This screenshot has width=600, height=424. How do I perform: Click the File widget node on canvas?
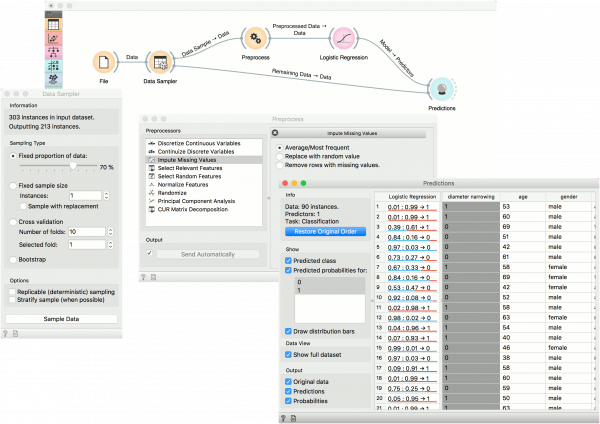pos(102,64)
